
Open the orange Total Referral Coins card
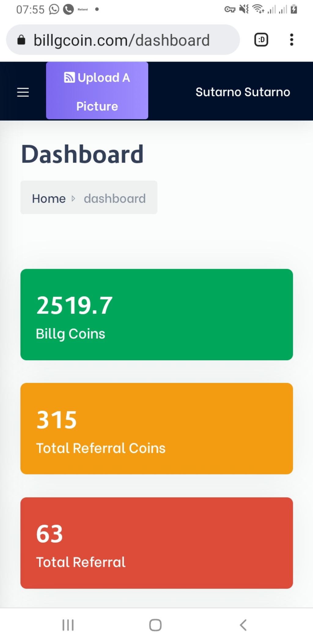[x=156, y=429]
